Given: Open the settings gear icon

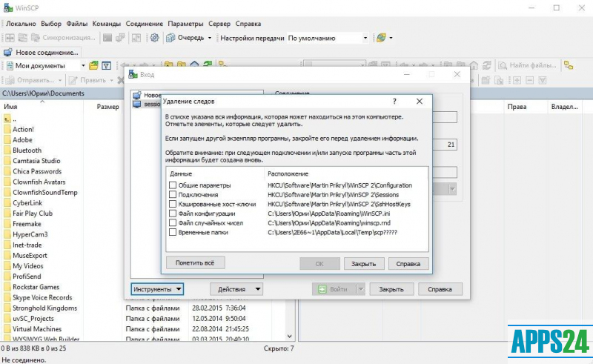Looking at the screenshot, I should point(154,38).
